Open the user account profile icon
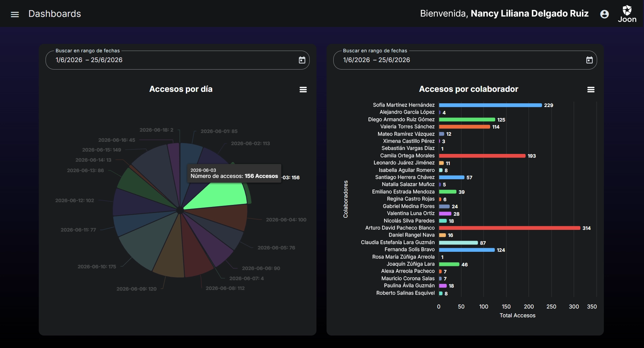 605,14
